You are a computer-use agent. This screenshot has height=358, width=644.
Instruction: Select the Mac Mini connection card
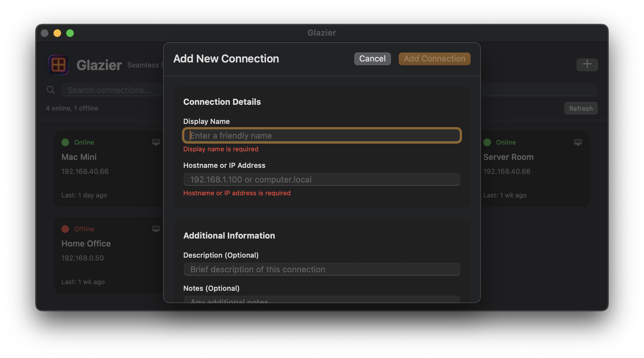pyautogui.click(x=95, y=169)
